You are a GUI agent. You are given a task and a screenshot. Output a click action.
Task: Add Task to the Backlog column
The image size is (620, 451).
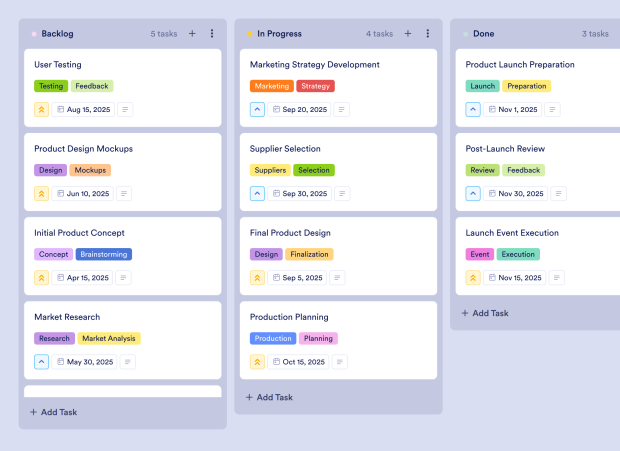53,412
